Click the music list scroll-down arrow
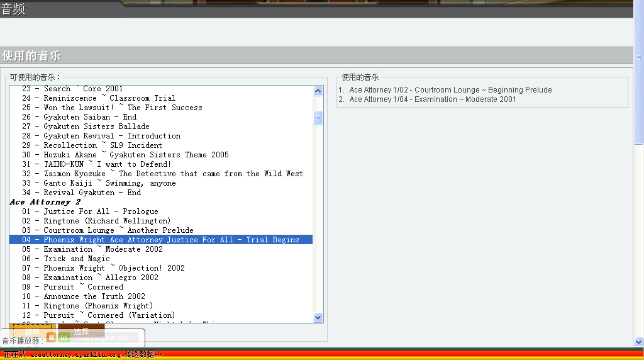The width and height of the screenshot is (644, 360). point(318,317)
